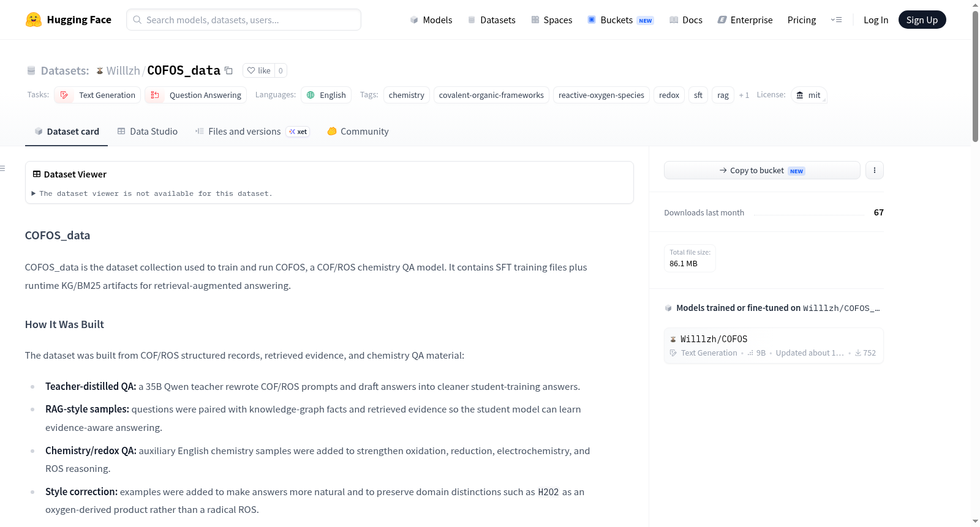The height and width of the screenshot is (527, 980).
Task: Click the English language tag
Action: (326, 95)
